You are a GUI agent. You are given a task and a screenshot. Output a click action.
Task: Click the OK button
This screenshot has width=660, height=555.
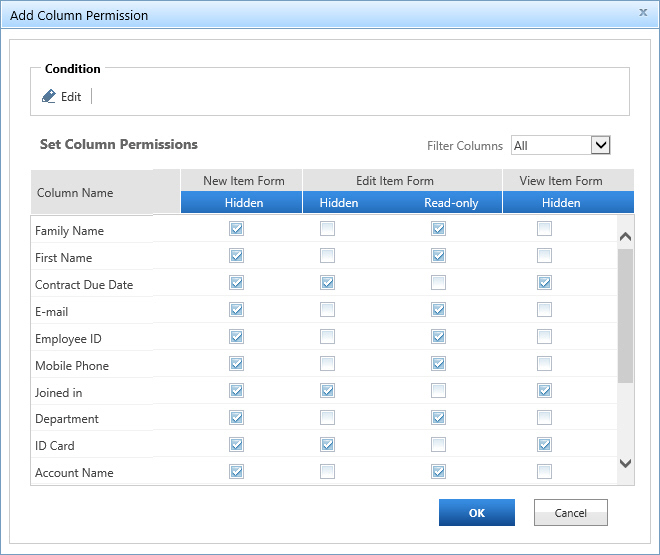476,513
